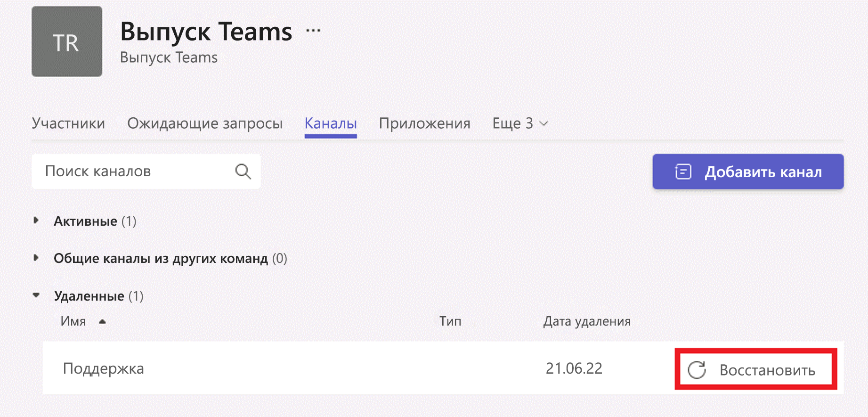Expand the Еще 3 tabs dropdown

[520, 123]
